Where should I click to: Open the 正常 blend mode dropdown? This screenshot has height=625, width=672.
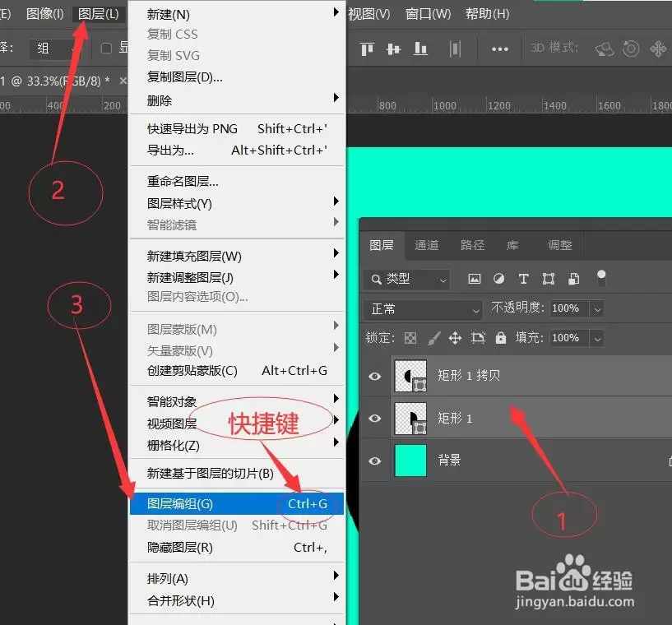coord(423,309)
